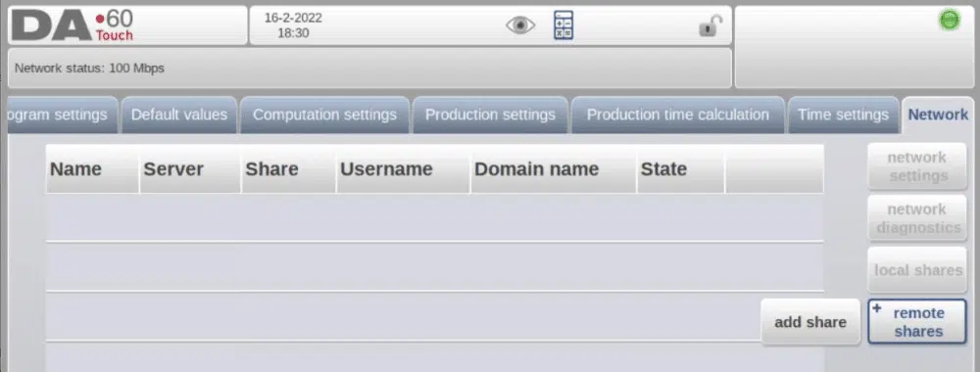
Task: Click the add share button
Action: point(810,322)
